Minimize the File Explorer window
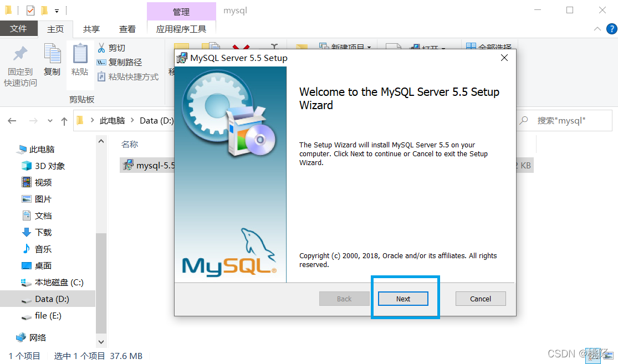 point(537,10)
